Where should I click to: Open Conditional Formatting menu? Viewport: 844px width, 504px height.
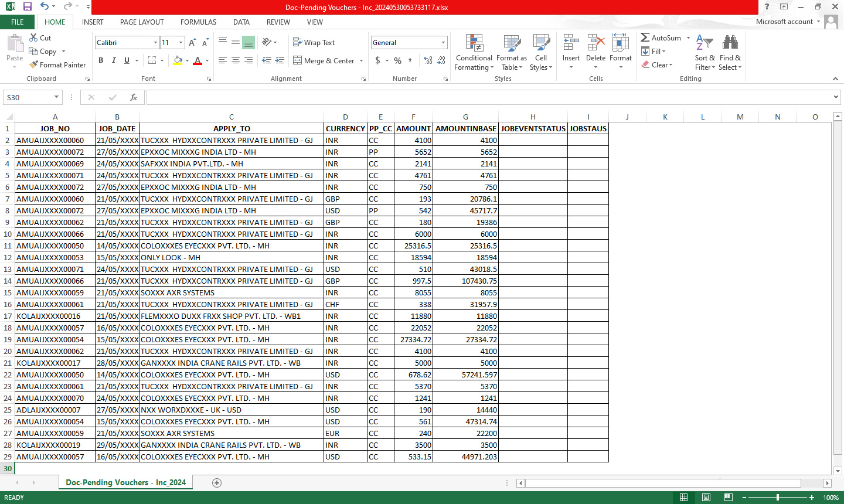point(474,53)
